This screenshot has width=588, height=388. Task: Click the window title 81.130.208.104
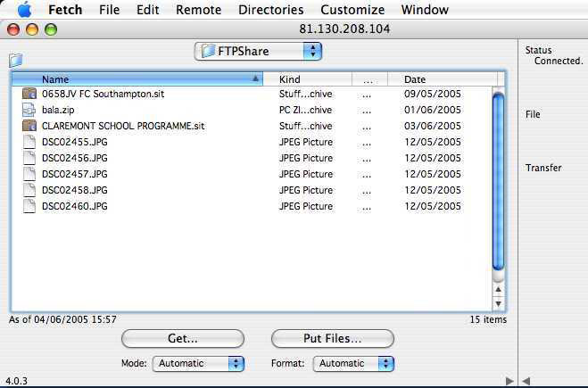pyautogui.click(x=344, y=29)
